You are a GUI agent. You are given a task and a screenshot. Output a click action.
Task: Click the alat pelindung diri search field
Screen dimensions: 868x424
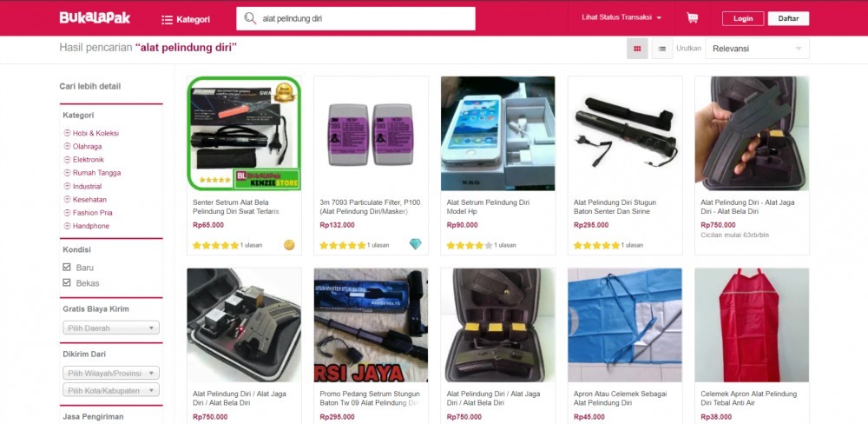(356, 18)
